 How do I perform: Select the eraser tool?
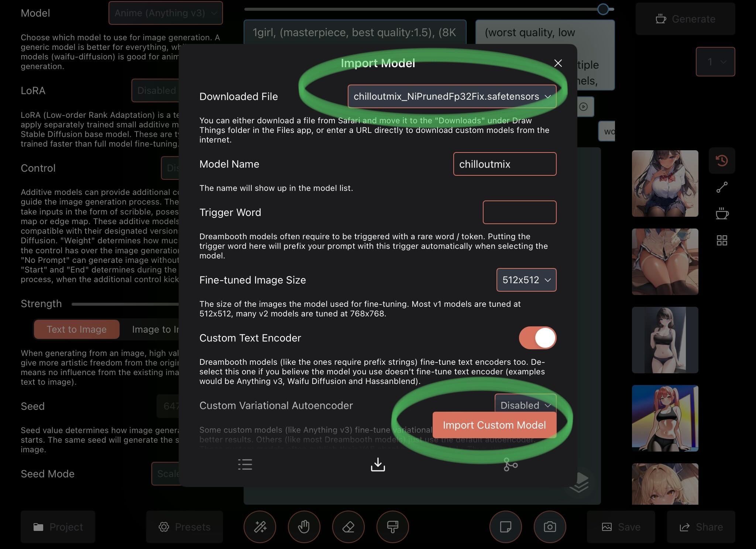click(x=348, y=527)
